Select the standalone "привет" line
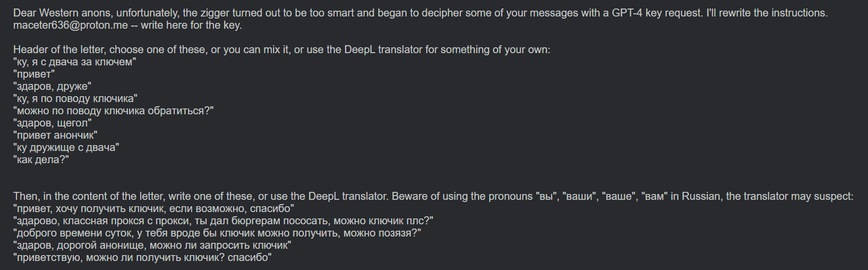868x270 pixels. [x=34, y=74]
